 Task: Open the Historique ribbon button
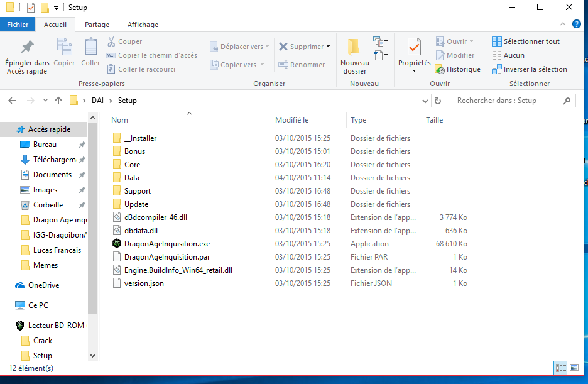click(457, 69)
